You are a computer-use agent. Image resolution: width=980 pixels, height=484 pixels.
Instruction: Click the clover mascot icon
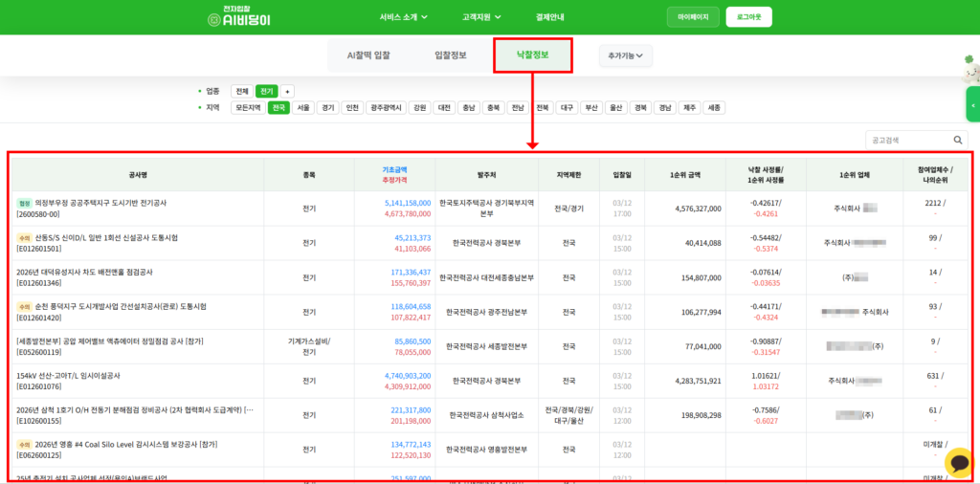(x=971, y=67)
